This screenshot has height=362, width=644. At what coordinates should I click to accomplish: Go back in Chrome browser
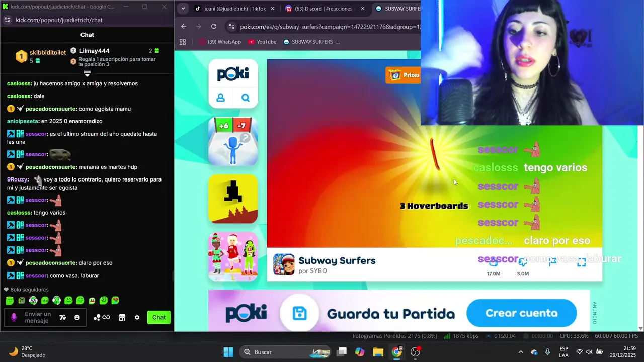(184, 26)
